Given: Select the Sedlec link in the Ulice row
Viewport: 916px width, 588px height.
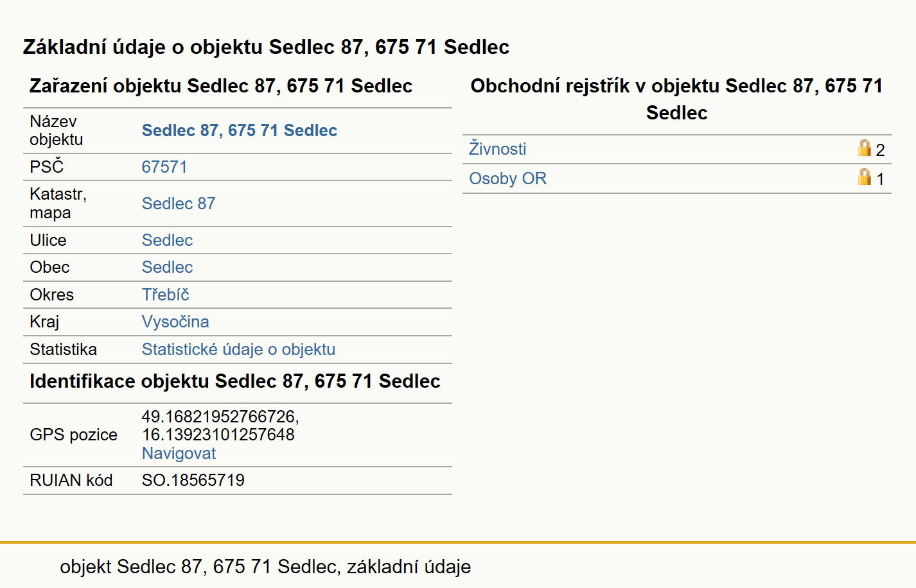Looking at the screenshot, I should 167,240.
